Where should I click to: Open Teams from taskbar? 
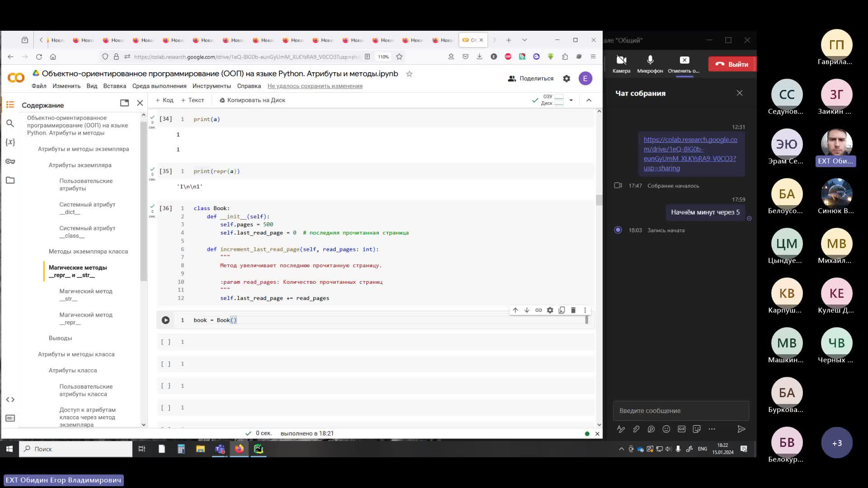pyautogui.click(x=220, y=449)
